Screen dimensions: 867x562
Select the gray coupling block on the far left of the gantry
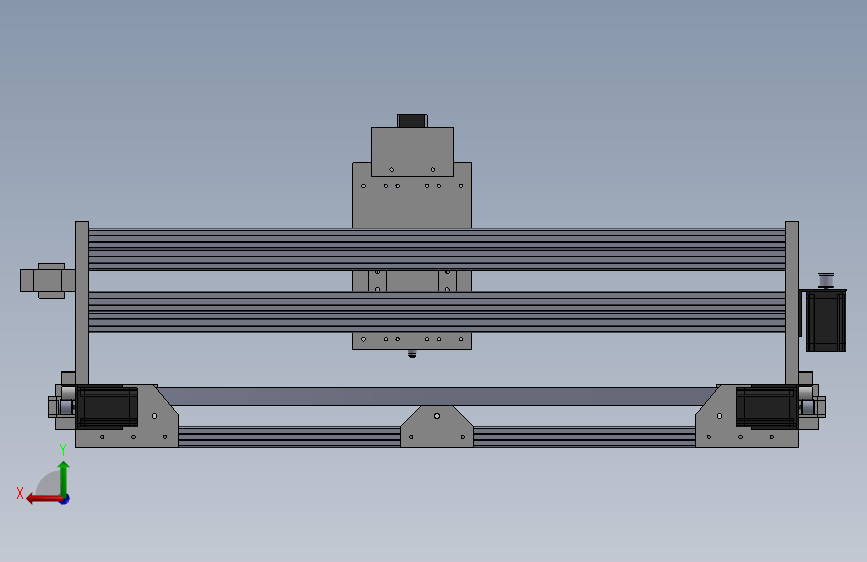48,280
